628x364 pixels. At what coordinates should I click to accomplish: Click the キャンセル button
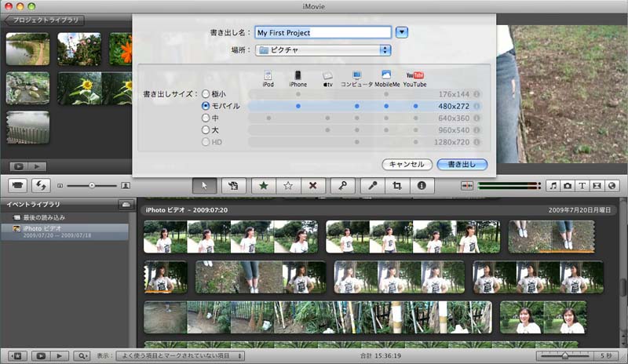point(407,164)
